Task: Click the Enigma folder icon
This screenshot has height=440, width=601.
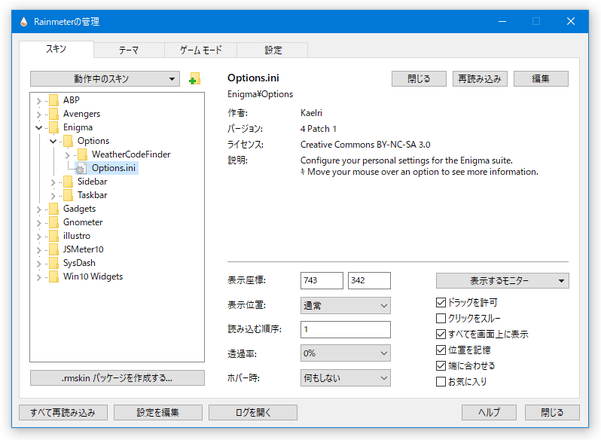Action: tap(54, 127)
